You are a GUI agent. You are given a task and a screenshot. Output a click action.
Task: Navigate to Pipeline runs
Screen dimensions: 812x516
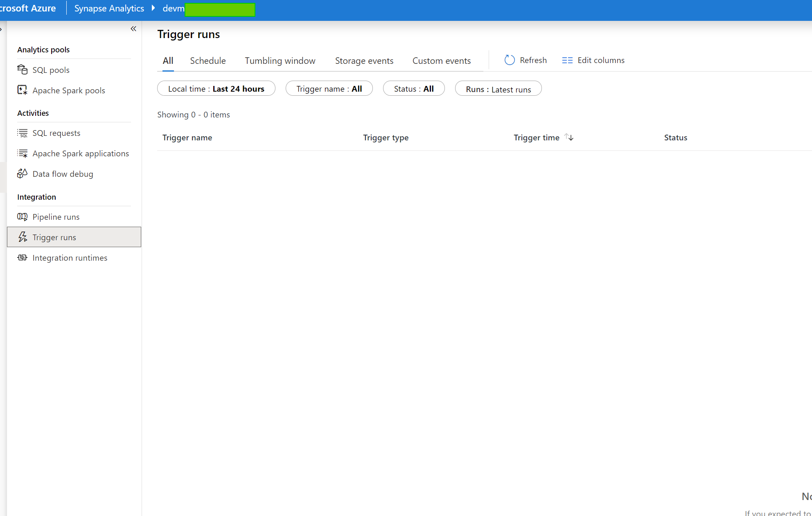click(56, 216)
